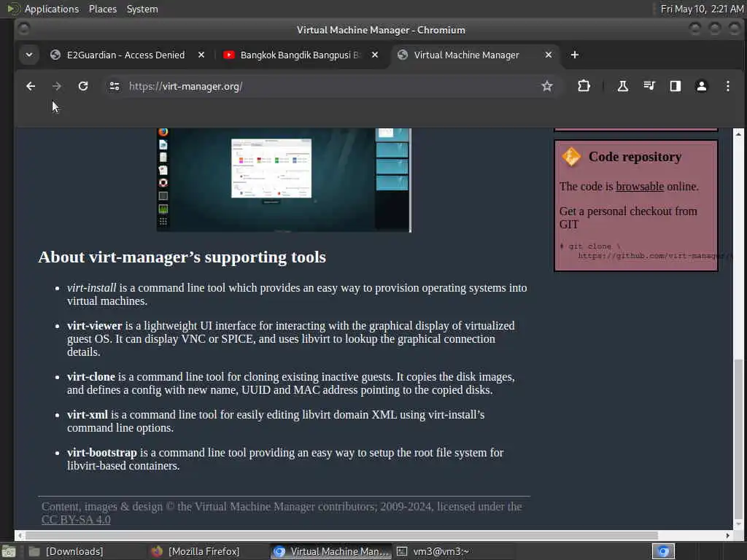Open a new browser tab

(x=575, y=55)
